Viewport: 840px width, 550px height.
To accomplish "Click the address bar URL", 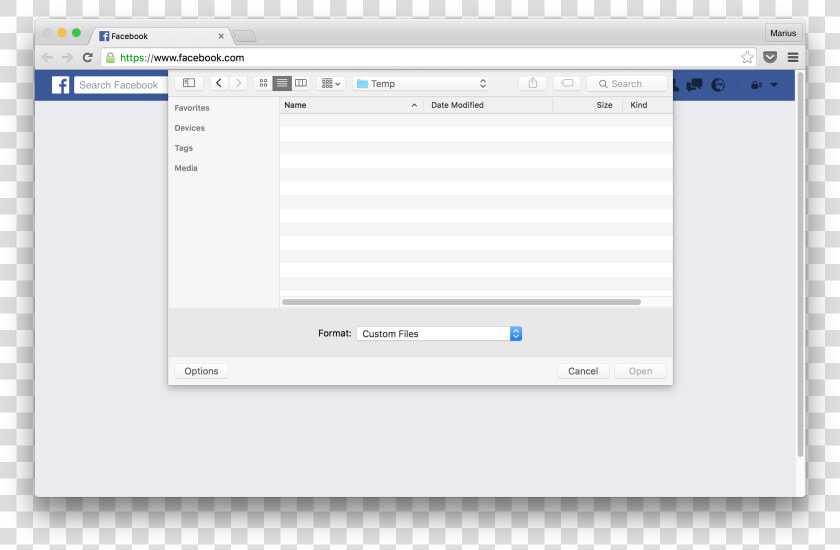I will (x=182, y=58).
